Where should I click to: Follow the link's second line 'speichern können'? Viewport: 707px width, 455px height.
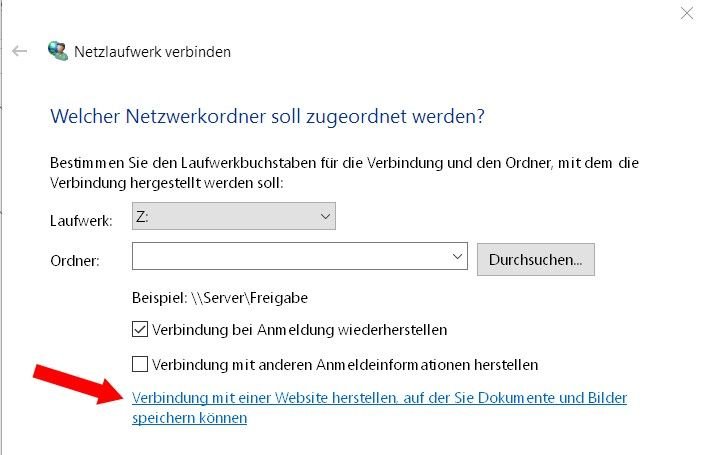tap(189, 418)
